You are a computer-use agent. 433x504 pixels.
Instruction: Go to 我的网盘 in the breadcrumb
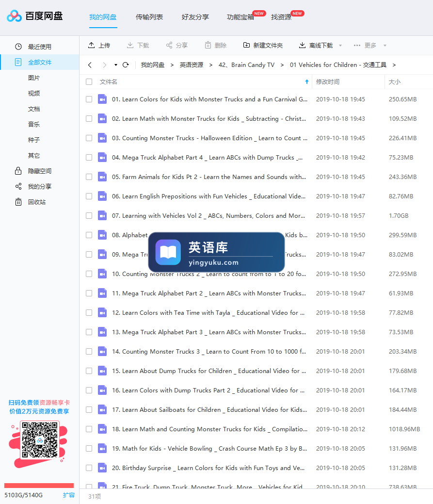(153, 65)
